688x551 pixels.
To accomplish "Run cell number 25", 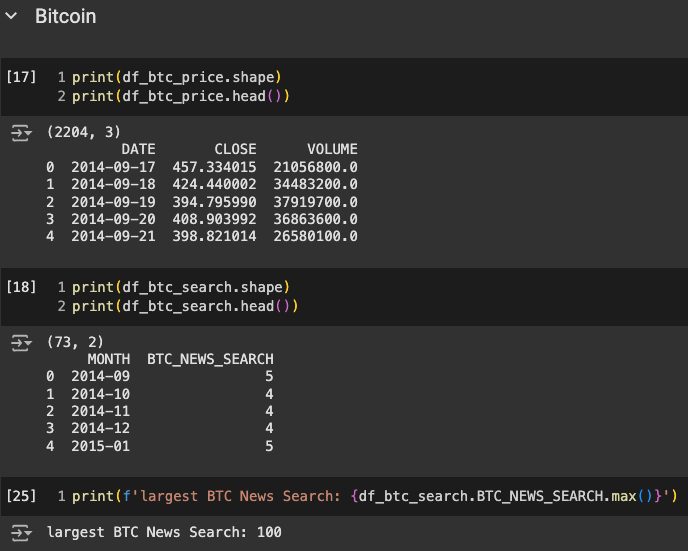I will (x=21, y=496).
